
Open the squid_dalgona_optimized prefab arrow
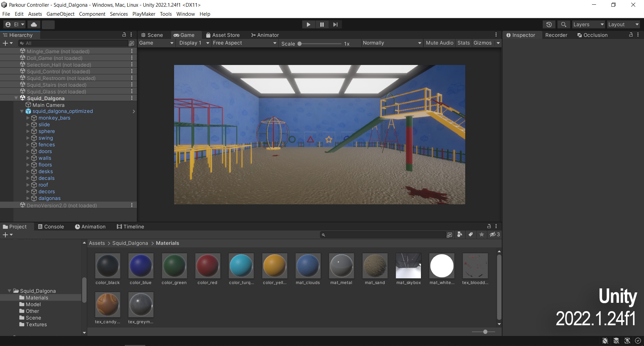pyautogui.click(x=134, y=111)
